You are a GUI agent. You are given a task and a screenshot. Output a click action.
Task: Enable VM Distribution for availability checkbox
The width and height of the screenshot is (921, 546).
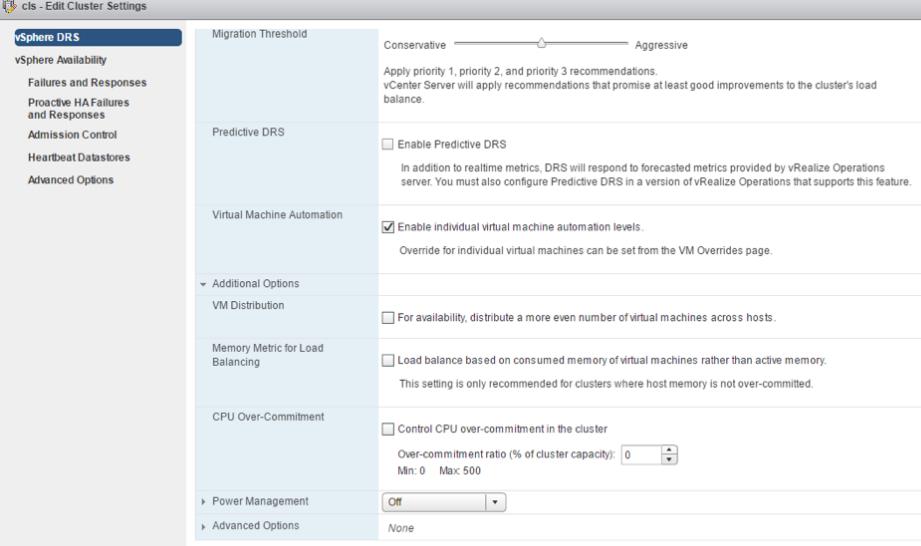[389, 318]
